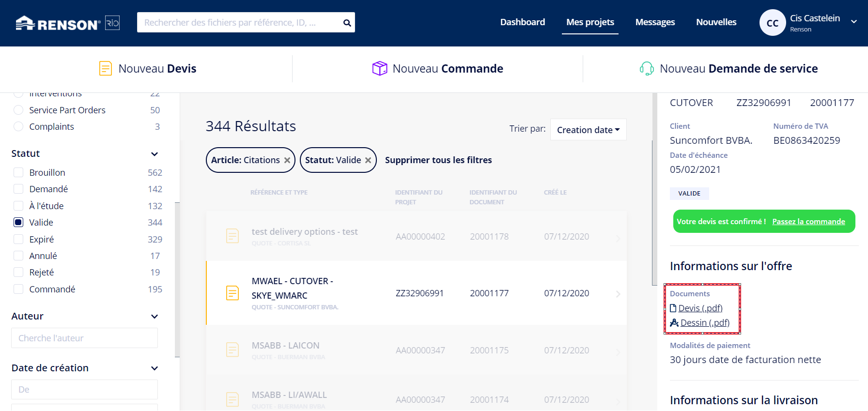This screenshot has height=411, width=868.
Task: Expand the user account menu chevron
Action: 854,22
